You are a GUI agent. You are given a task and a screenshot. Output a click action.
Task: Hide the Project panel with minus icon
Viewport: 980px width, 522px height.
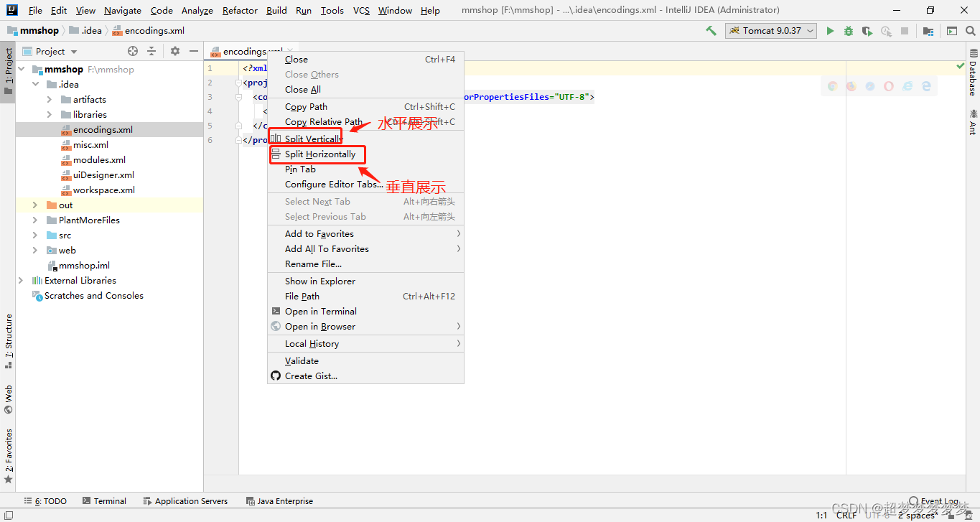(193, 51)
